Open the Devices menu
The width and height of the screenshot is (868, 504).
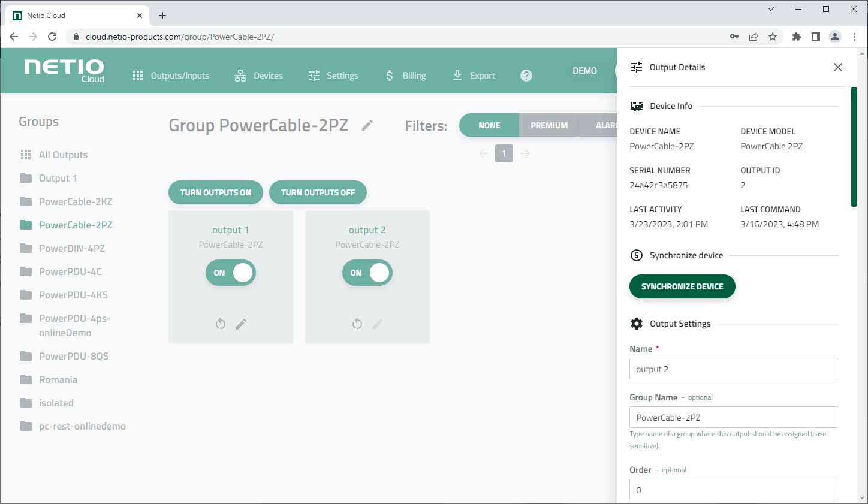point(258,76)
